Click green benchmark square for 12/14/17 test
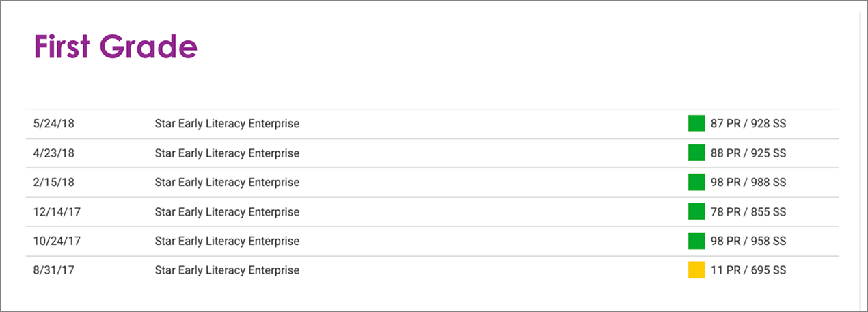 (696, 212)
